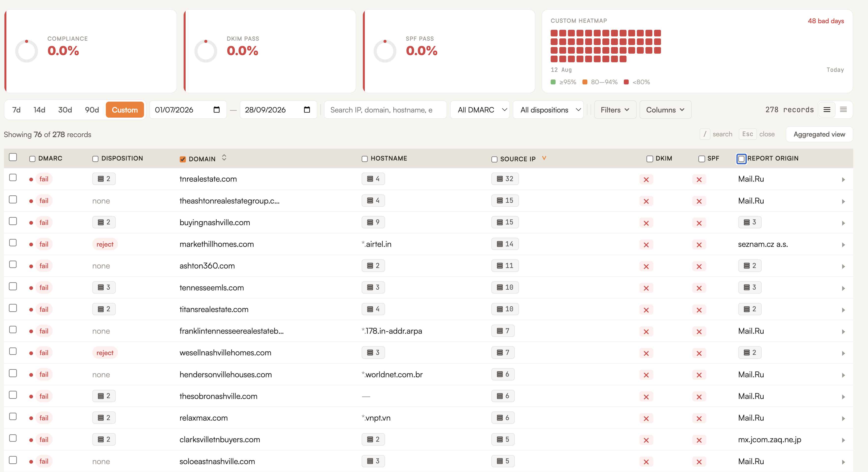Open titansrealestate.com report origin badge 2

[750, 309]
